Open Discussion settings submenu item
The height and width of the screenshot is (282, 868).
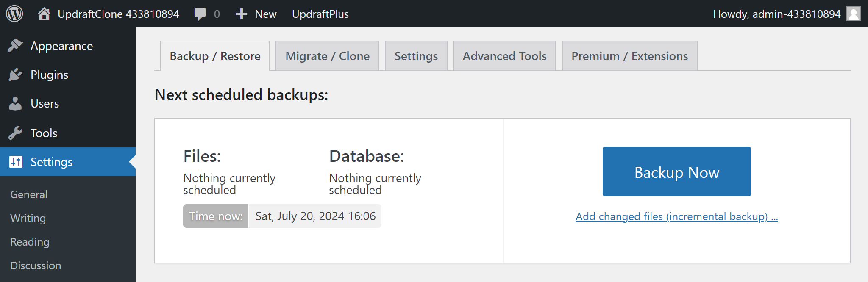click(36, 265)
